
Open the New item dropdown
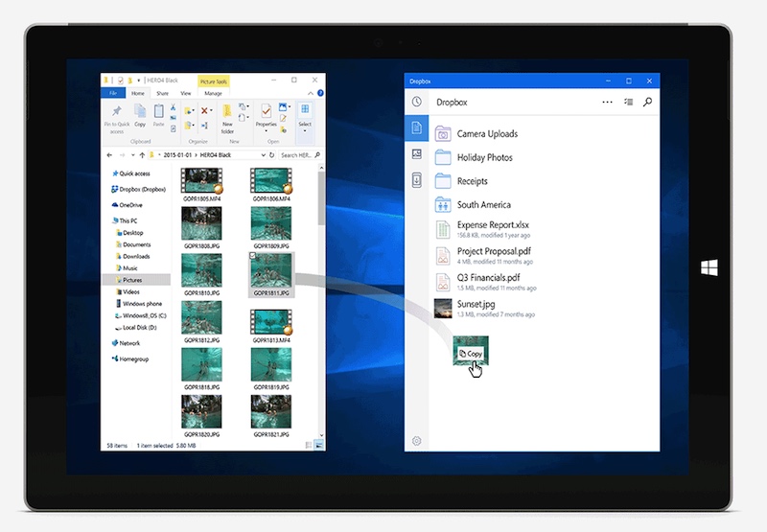click(x=244, y=106)
